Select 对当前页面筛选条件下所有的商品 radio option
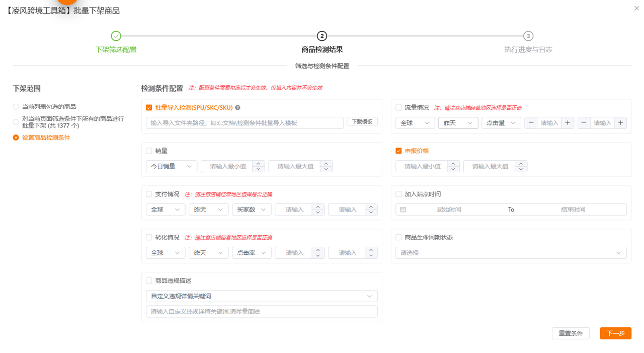 click(x=16, y=122)
